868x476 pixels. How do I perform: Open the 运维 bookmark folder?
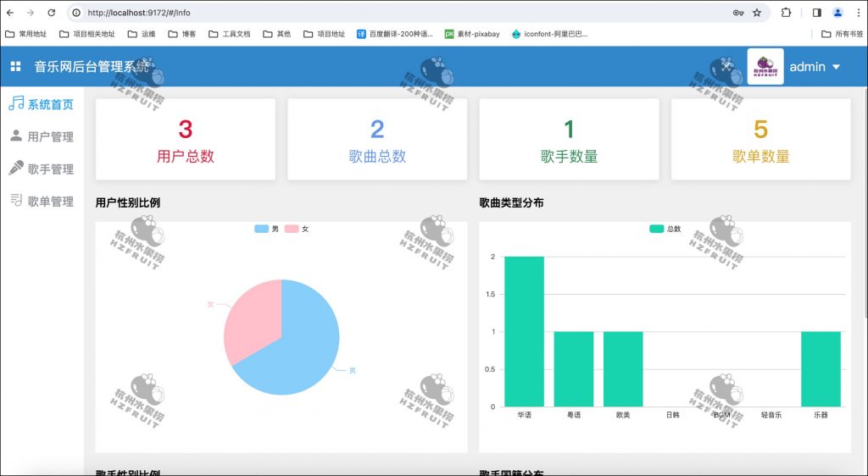[x=142, y=34]
